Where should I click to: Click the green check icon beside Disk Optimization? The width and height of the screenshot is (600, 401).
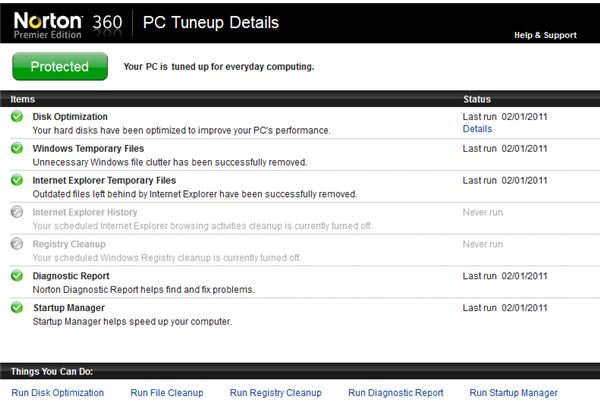(x=17, y=116)
